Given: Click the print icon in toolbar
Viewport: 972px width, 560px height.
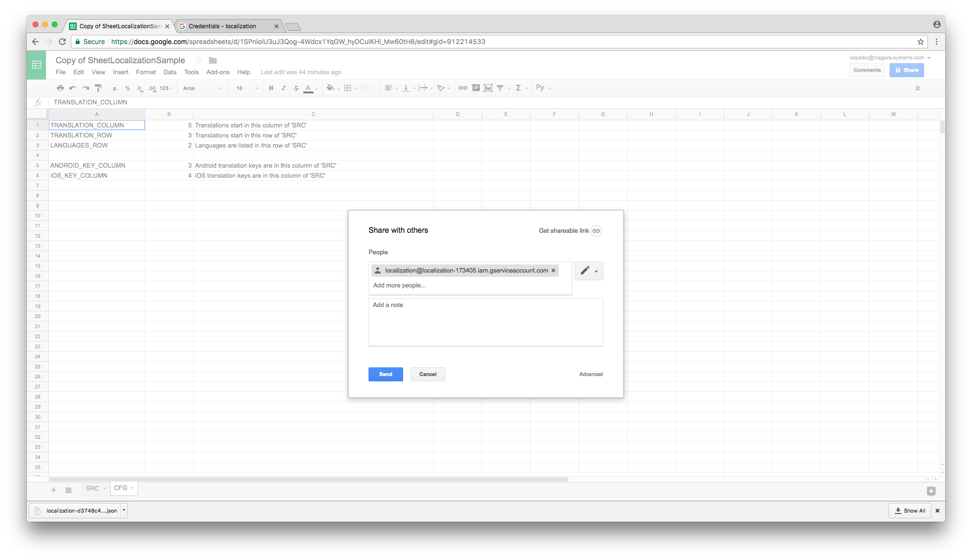Looking at the screenshot, I should [x=60, y=88].
